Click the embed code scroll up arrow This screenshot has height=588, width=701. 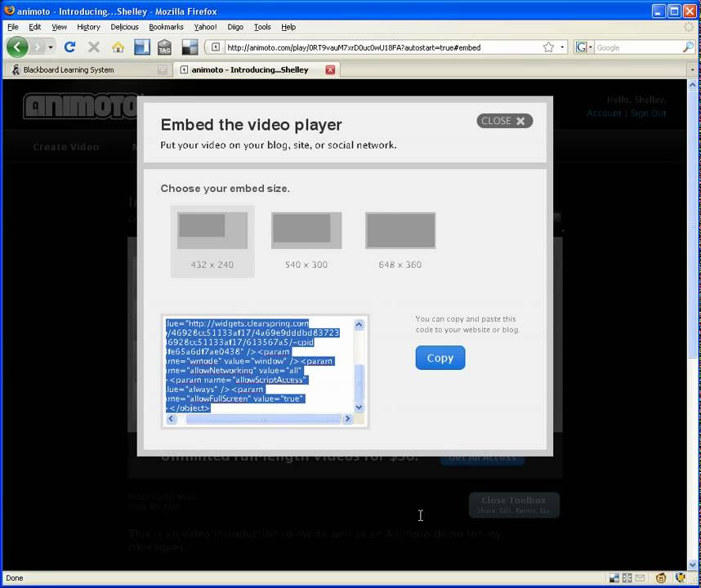click(x=359, y=324)
